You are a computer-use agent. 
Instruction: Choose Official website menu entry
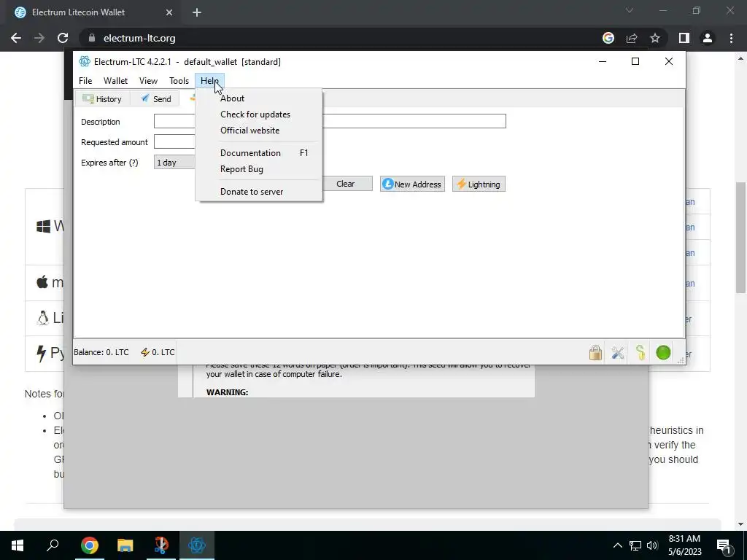click(x=259, y=131)
